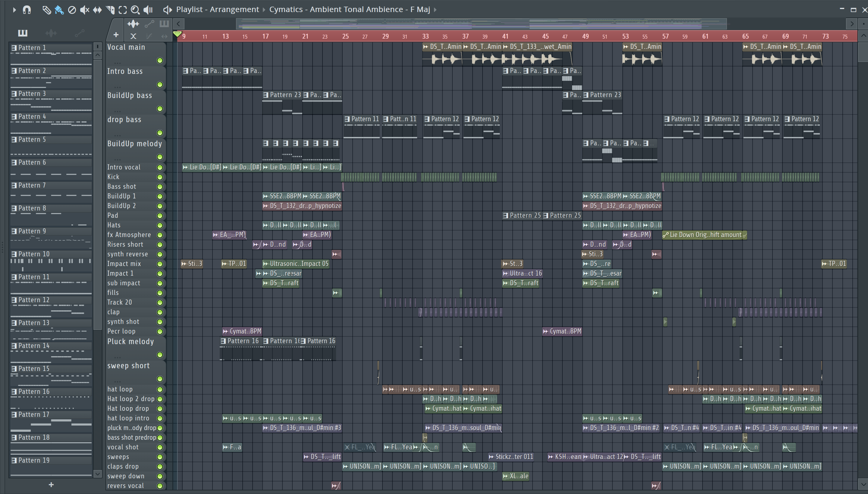Open the playlist options menu arrow
The width and height of the screenshot is (868, 494).
coord(14,10)
